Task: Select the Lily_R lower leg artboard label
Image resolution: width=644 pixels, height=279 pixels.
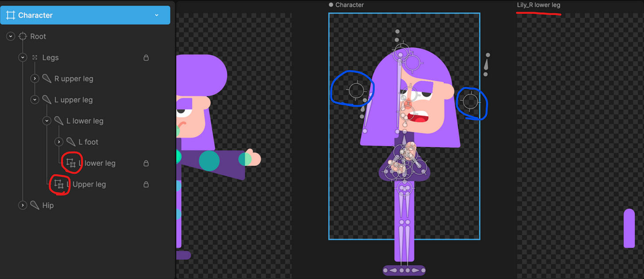Action: click(x=538, y=5)
